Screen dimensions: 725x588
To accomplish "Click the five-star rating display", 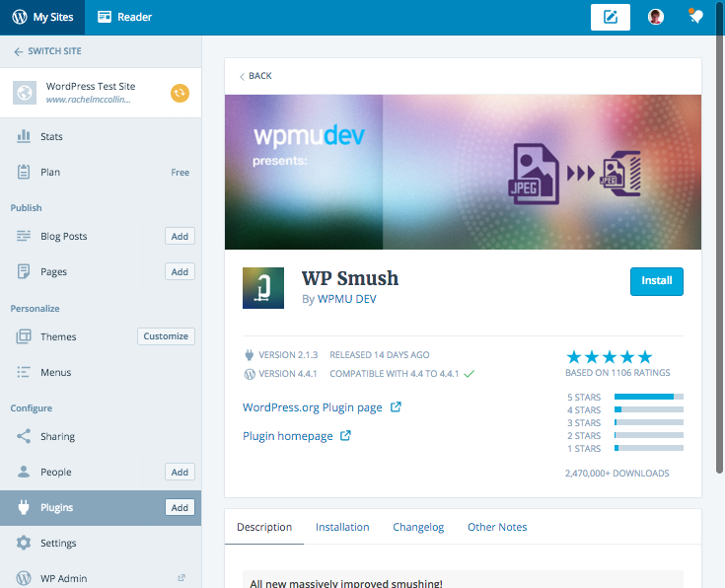I will click(610, 357).
